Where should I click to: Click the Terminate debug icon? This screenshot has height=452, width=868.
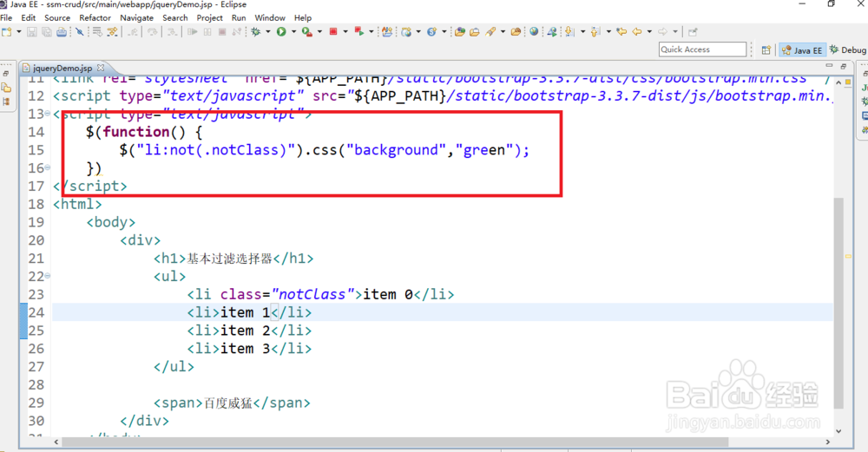pos(222,32)
